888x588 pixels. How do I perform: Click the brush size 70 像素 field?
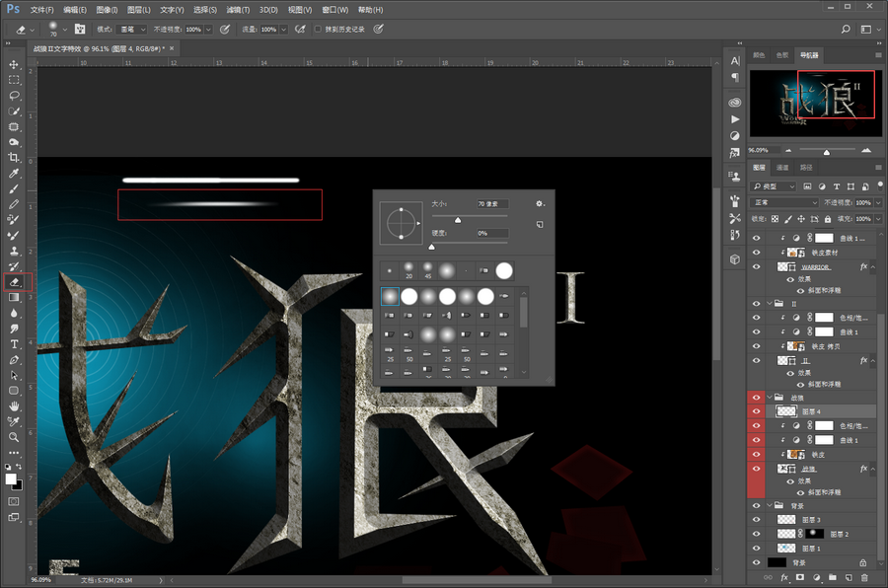point(491,204)
